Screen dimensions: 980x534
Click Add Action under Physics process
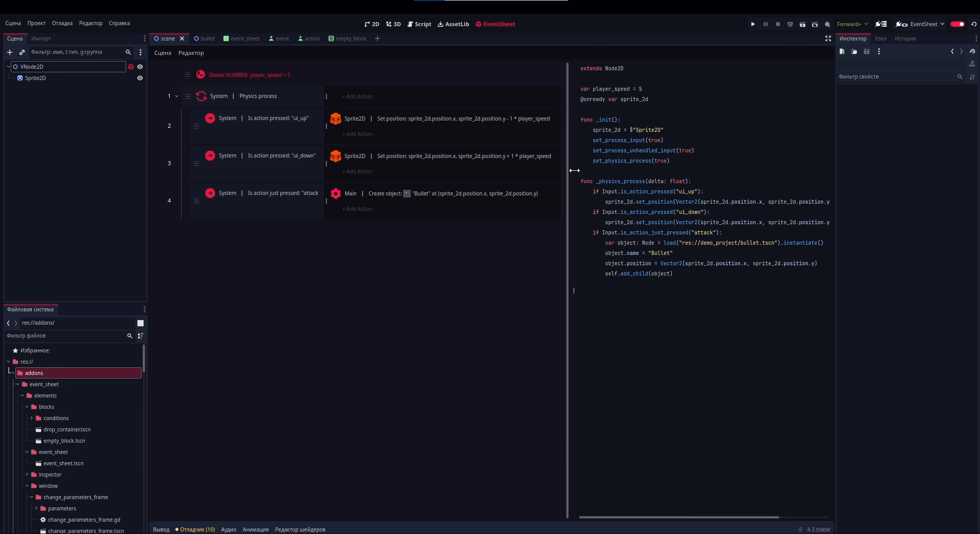(357, 96)
